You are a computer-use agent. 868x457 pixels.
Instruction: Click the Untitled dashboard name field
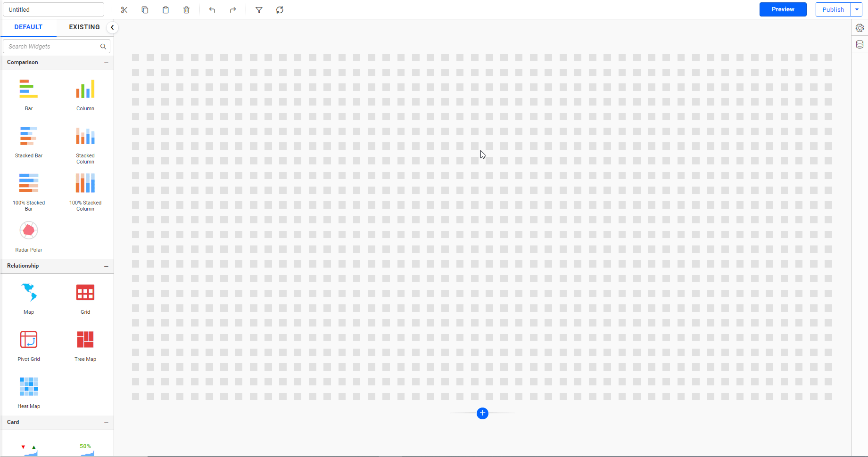point(53,9)
